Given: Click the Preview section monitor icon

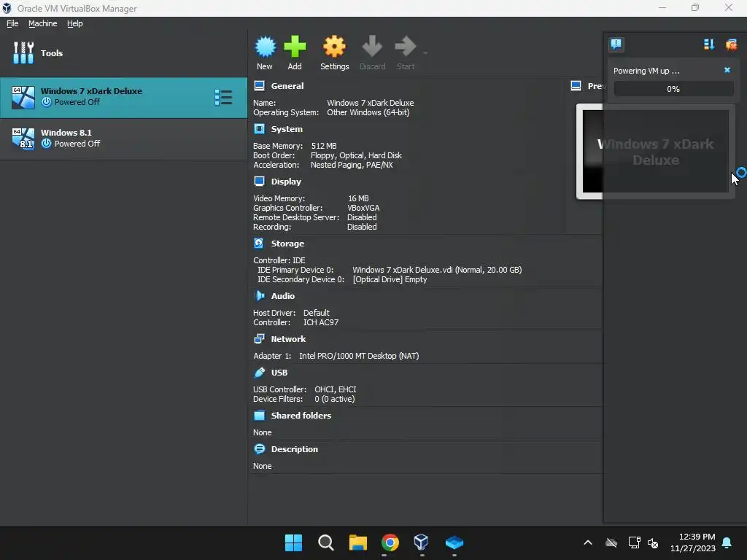Looking at the screenshot, I should tap(576, 86).
